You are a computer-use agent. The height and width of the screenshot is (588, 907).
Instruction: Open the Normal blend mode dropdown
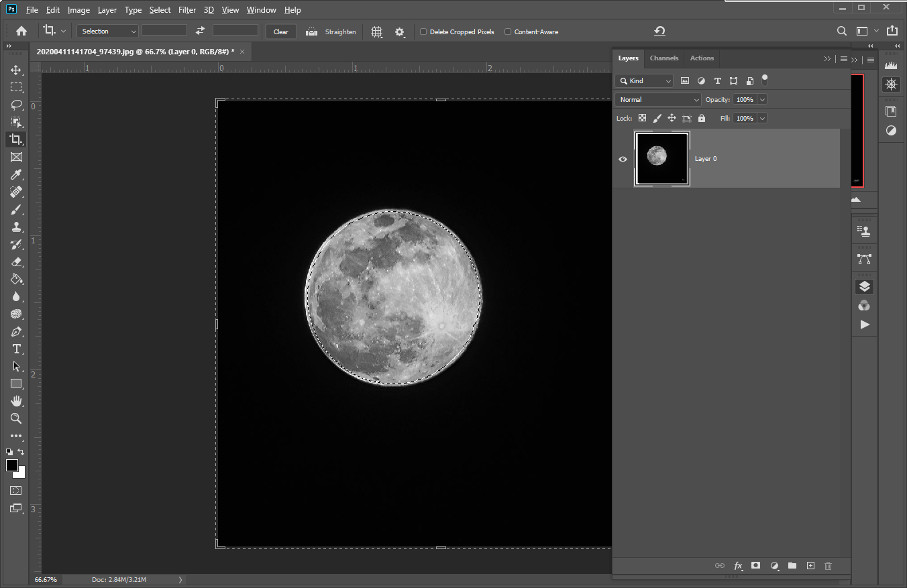coord(658,99)
